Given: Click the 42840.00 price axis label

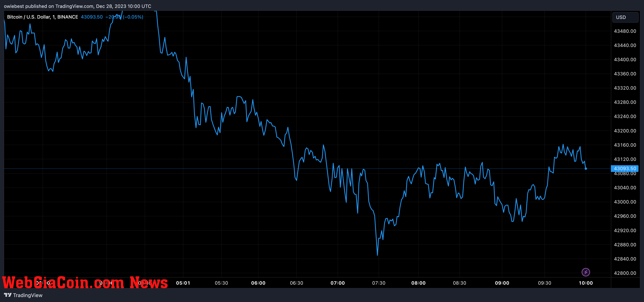Looking at the screenshot, I should pos(625,259).
